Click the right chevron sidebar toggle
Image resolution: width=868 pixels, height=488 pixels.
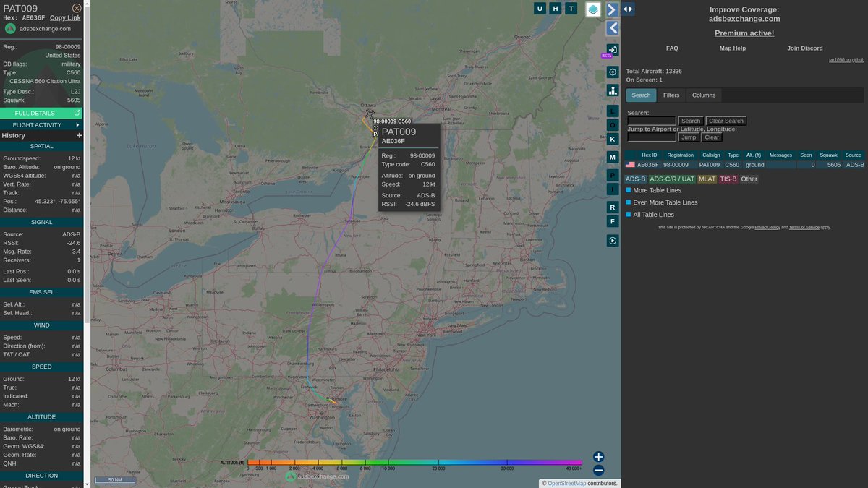coord(612,9)
